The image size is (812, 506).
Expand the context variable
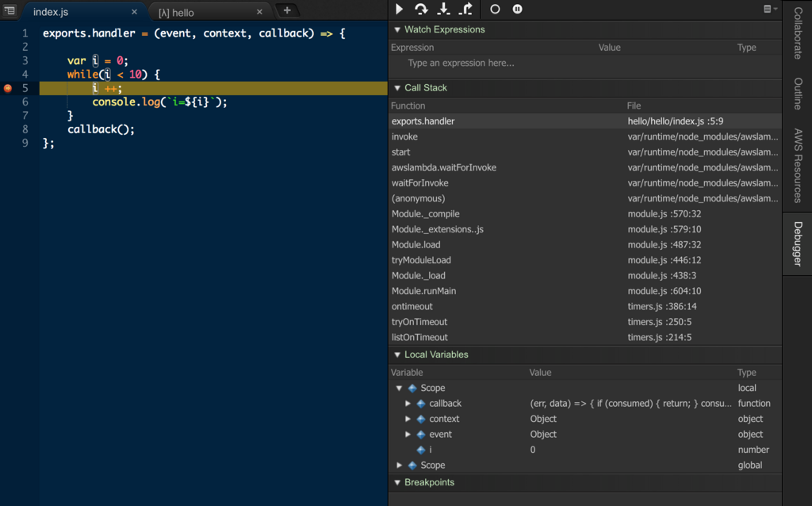(x=408, y=419)
